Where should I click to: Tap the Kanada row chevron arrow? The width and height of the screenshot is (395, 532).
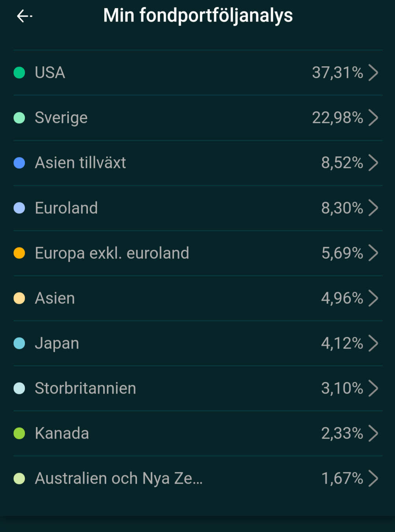click(373, 433)
